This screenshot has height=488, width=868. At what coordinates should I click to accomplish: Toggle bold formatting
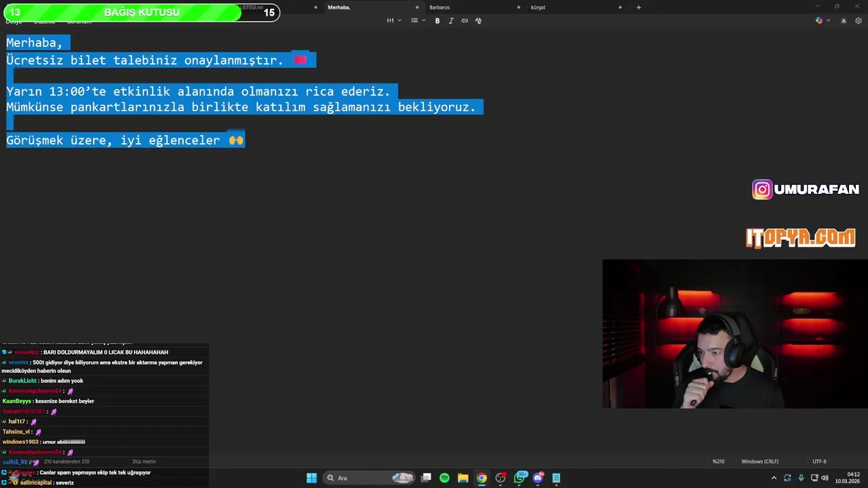tap(437, 20)
